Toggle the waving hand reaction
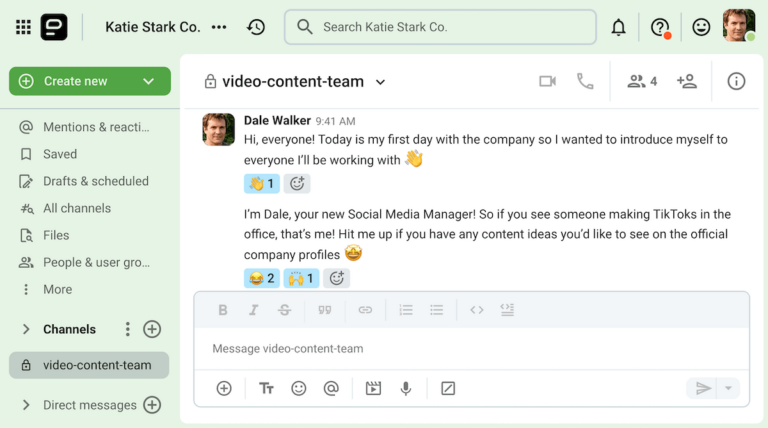Image resolution: width=768 pixels, height=428 pixels. (x=261, y=183)
